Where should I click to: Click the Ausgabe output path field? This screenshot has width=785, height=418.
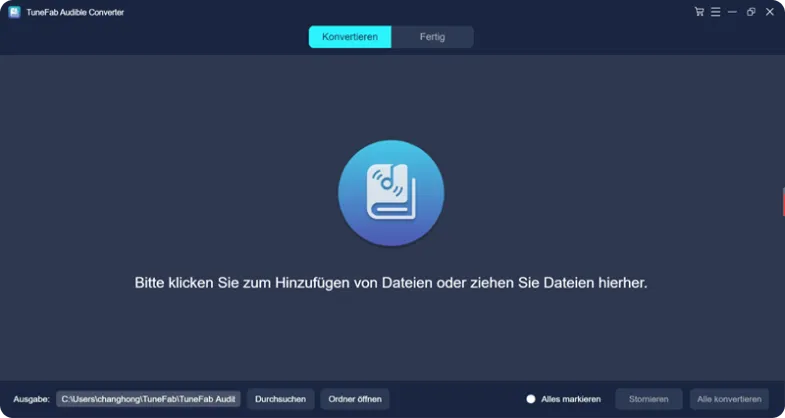[x=148, y=399]
